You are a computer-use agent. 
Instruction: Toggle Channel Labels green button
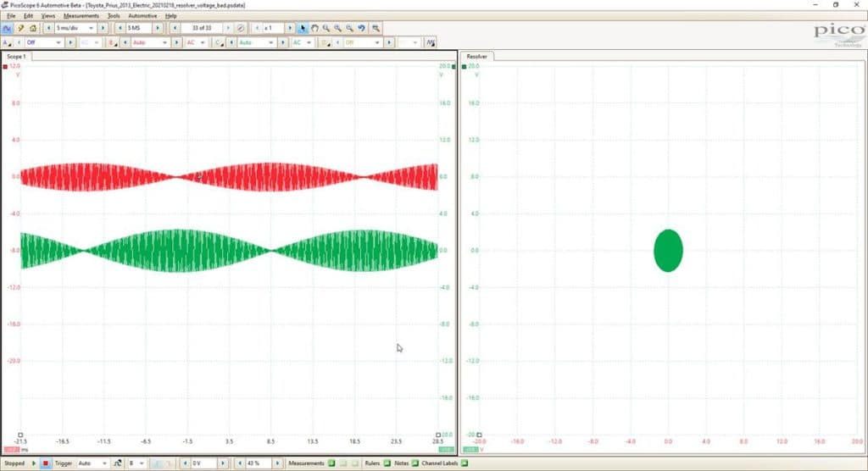click(x=465, y=463)
